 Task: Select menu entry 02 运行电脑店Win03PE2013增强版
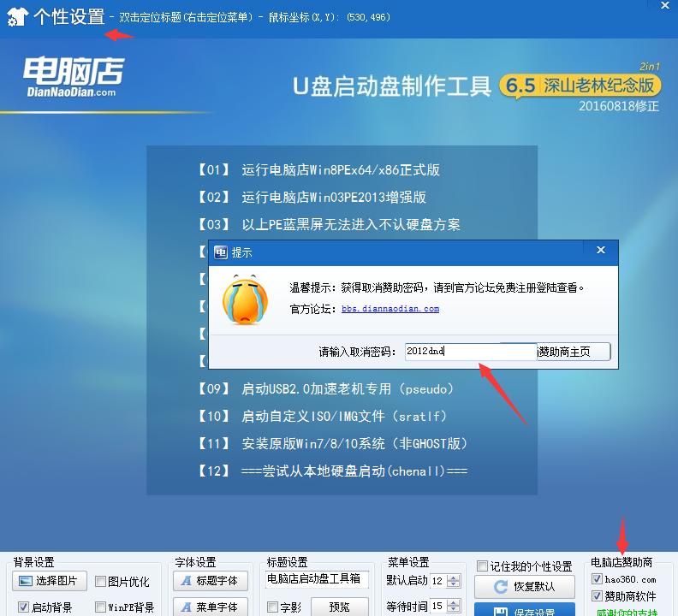312,197
